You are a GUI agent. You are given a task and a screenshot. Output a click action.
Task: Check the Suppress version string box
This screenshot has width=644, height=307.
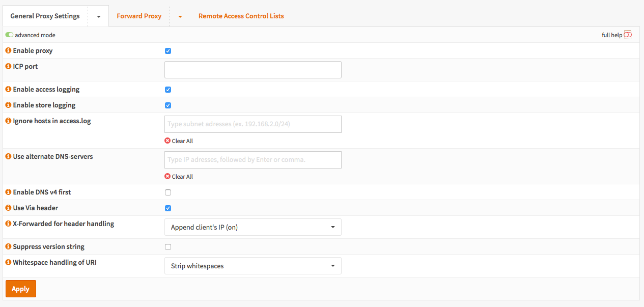coord(168,247)
